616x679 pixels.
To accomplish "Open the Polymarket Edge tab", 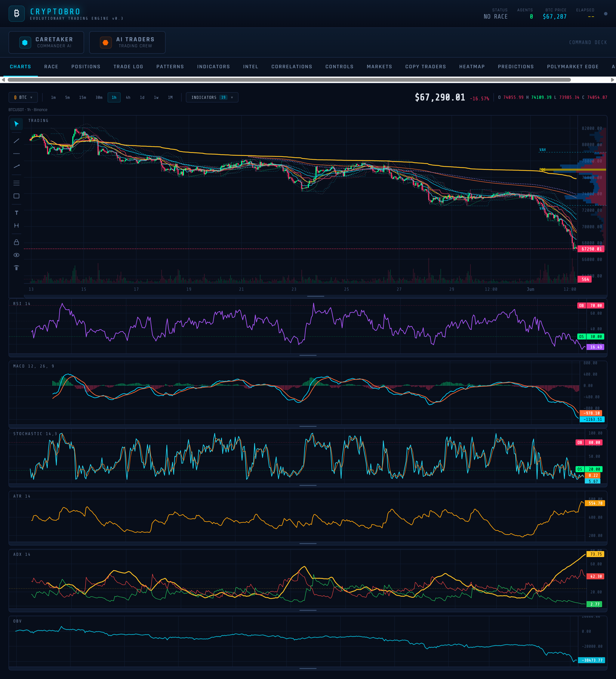I will (573, 67).
